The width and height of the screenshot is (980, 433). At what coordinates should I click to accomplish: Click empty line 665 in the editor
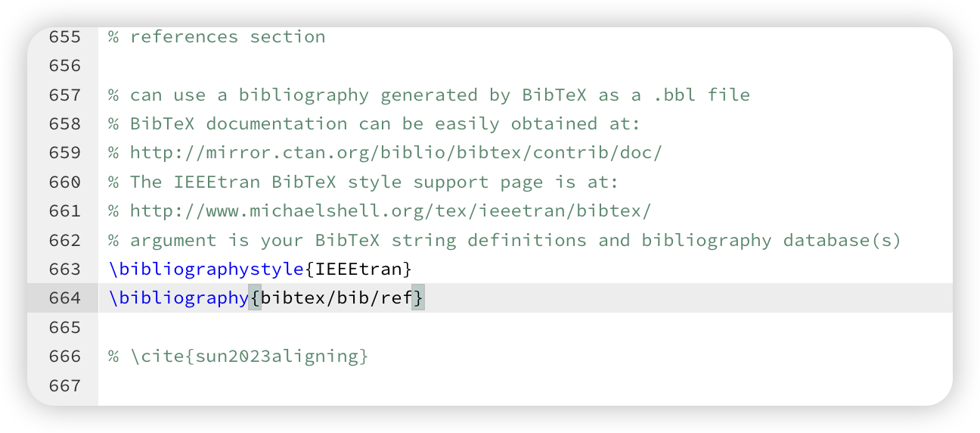pyautogui.click(x=526, y=328)
